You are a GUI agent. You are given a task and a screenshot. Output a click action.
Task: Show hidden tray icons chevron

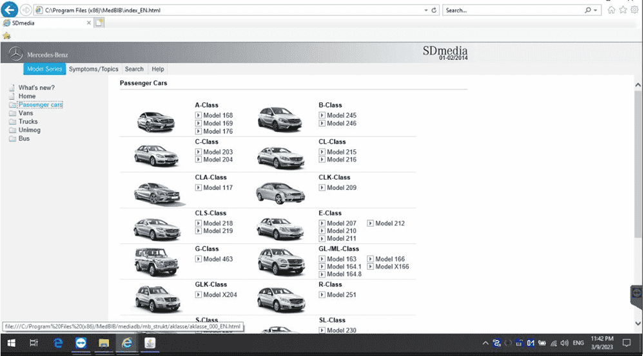(485, 343)
